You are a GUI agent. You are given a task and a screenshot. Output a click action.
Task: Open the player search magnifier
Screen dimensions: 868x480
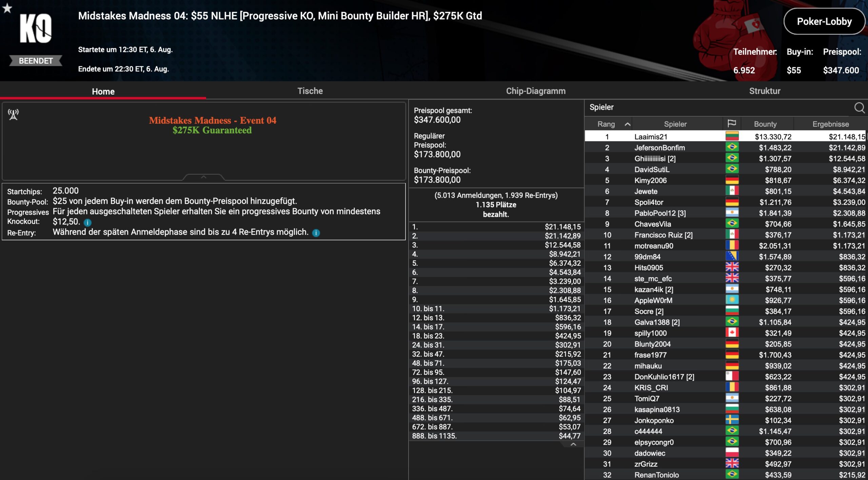(859, 107)
